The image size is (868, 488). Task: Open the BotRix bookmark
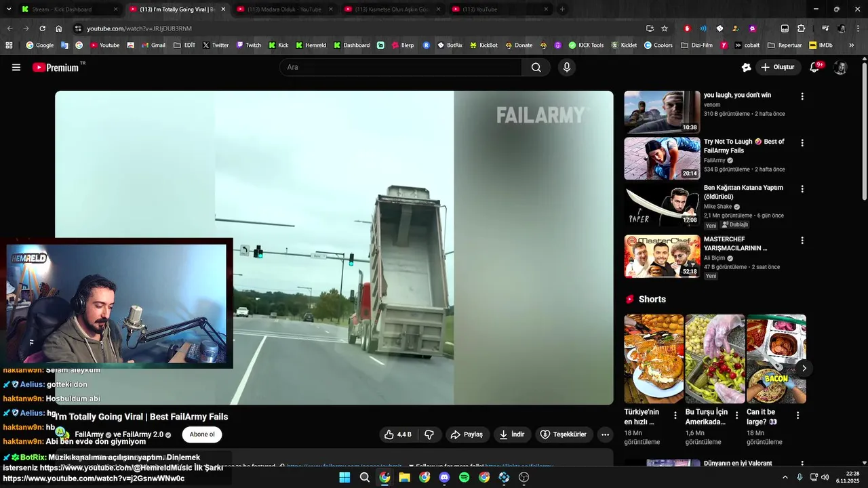tap(450, 45)
